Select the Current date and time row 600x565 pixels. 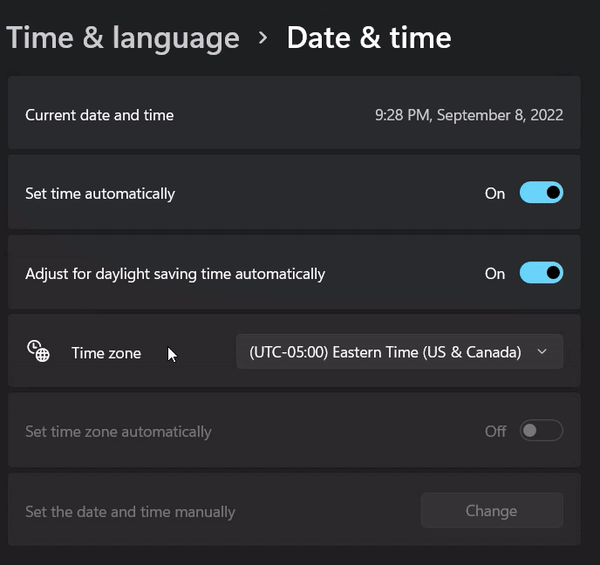pos(294,113)
